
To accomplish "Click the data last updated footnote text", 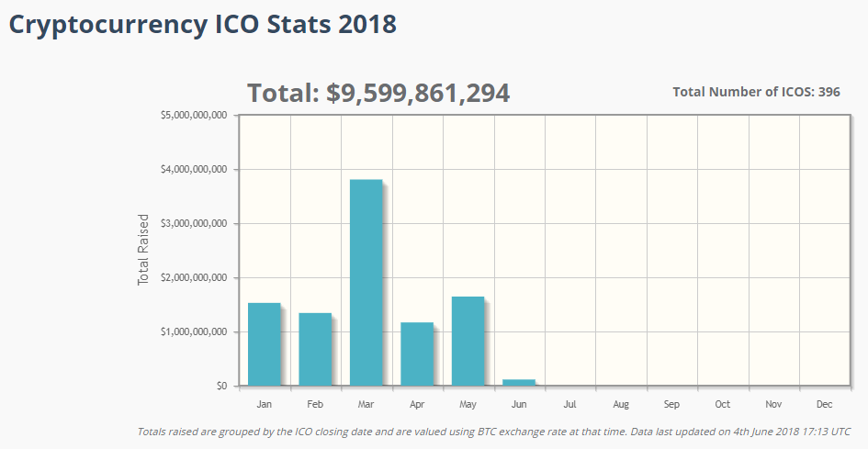I will click(493, 432).
